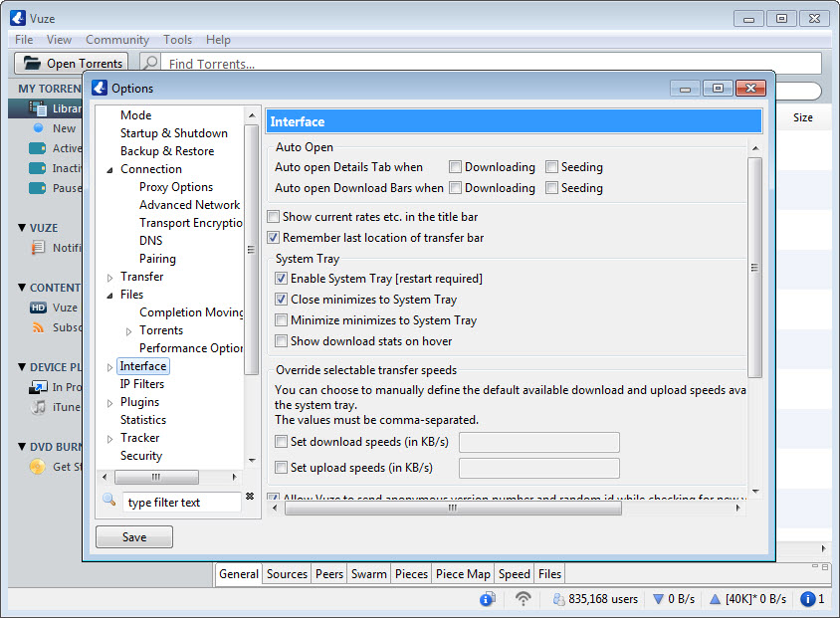Click the Save button

pyautogui.click(x=134, y=536)
